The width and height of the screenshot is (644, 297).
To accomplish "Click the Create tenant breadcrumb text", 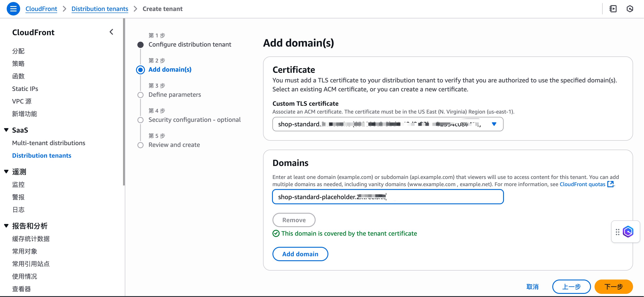I will (x=162, y=9).
